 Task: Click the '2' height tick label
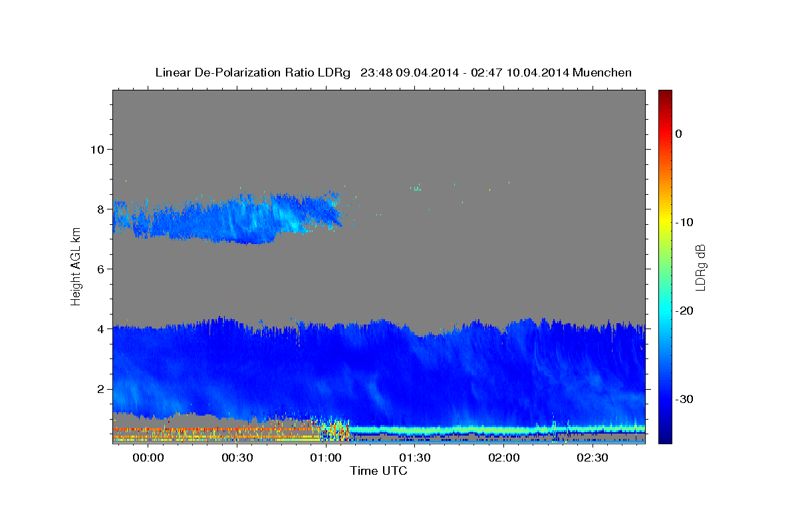[x=100, y=389]
